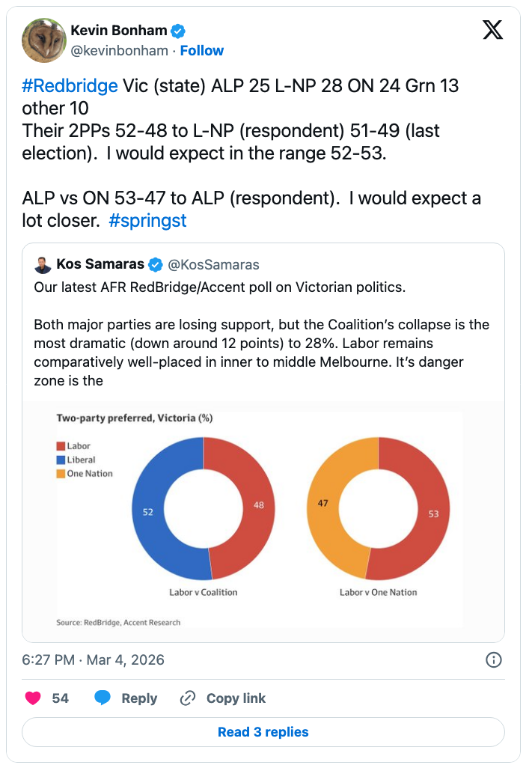Click the Read 3 replies button

coord(263,732)
